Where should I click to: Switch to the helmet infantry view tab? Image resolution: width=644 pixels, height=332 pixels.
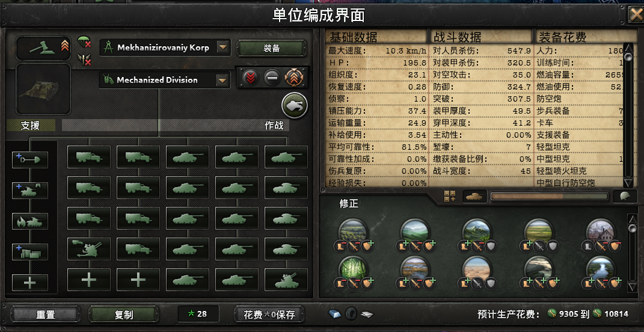click(x=625, y=197)
